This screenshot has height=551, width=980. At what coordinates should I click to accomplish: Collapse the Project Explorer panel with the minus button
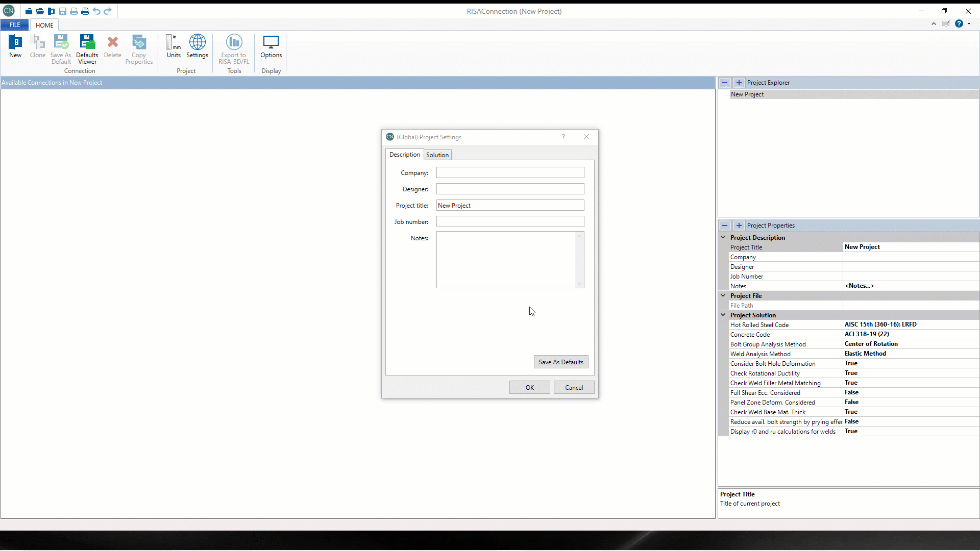(725, 83)
